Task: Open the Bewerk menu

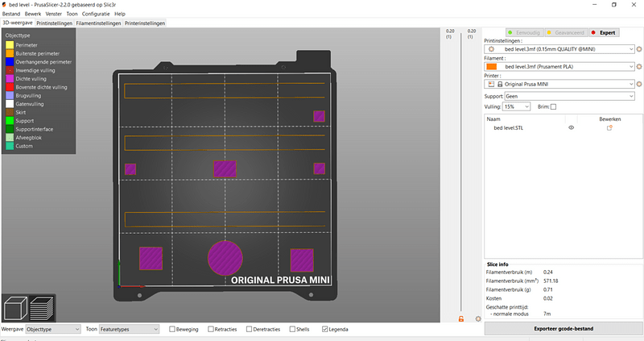Action: tap(33, 14)
